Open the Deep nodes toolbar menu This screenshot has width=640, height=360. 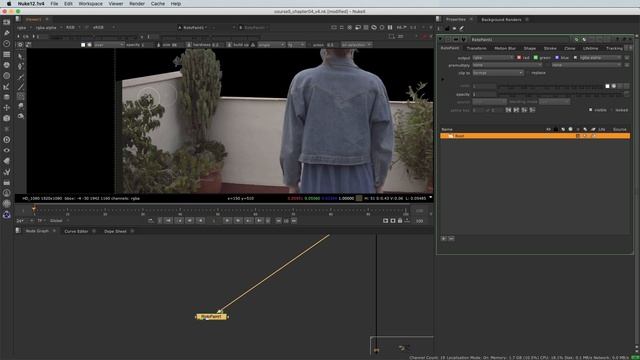pos(7,140)
